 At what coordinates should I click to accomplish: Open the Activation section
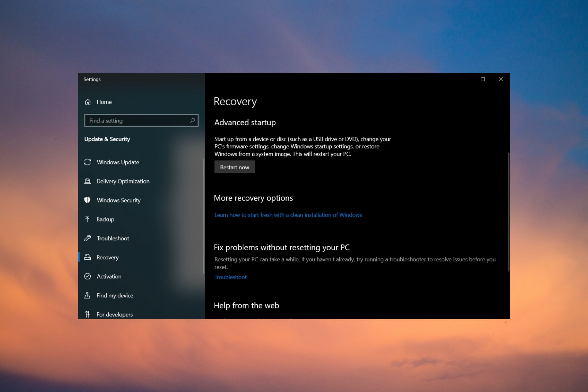tap(109, 276)
